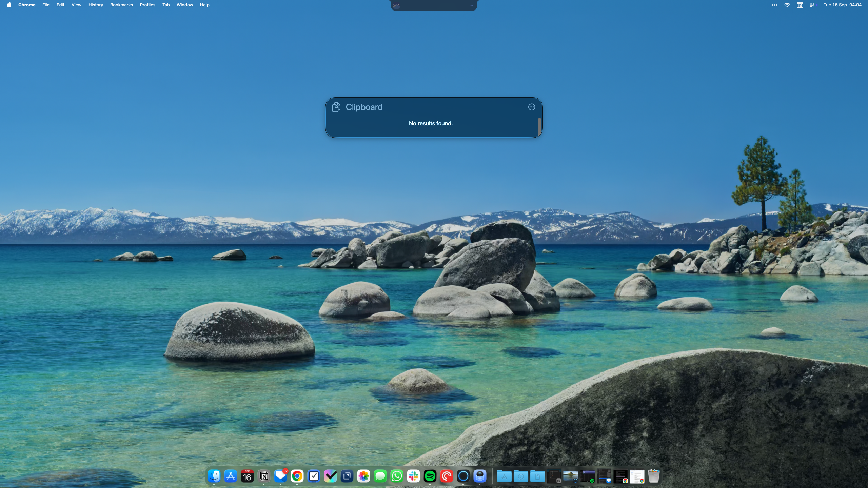Image resolution: width=868 pixels, height=488 pixels.
Task: Open the Calendar app showing Sep 16
Action: coord(247,476)
